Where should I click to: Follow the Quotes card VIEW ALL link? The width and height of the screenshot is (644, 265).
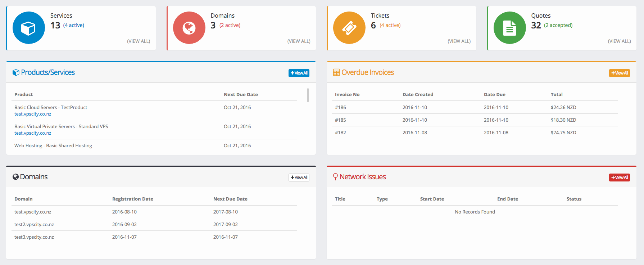(619, 41)
